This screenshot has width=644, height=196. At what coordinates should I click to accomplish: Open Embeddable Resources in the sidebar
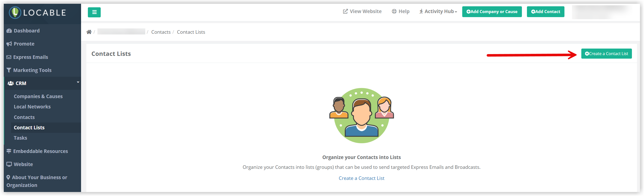pos(40,151)
